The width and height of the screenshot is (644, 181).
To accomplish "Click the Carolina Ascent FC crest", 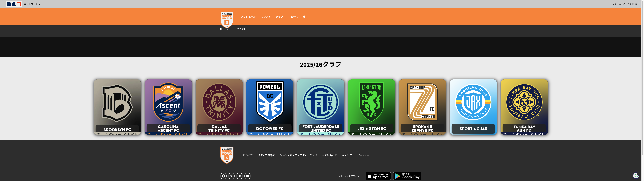I will click(x=168, y=102).
